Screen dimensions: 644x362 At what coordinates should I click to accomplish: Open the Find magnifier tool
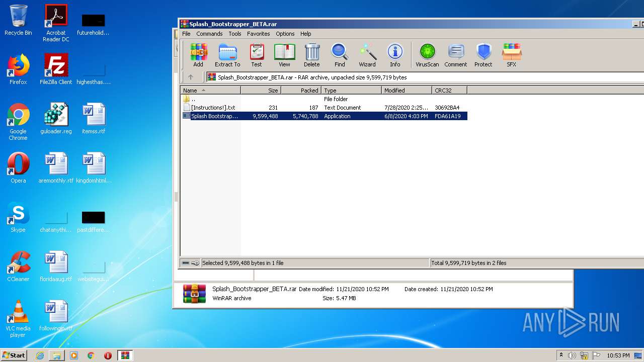tap(340, 55)
